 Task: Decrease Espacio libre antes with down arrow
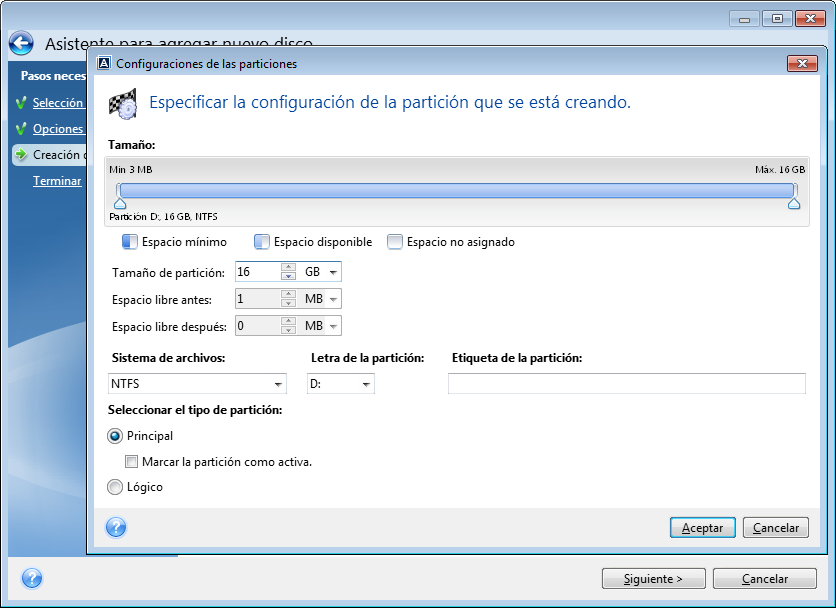click(x=288, y=303)
